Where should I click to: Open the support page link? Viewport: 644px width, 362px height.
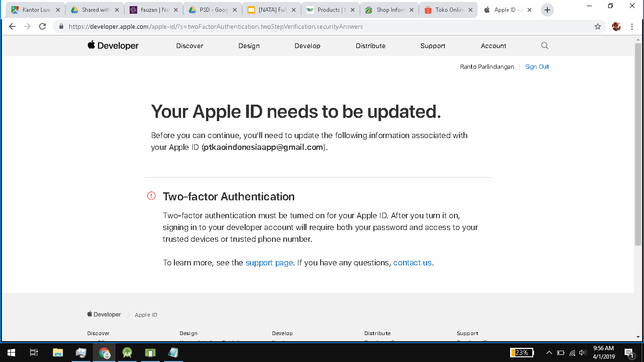coord(269,263)
